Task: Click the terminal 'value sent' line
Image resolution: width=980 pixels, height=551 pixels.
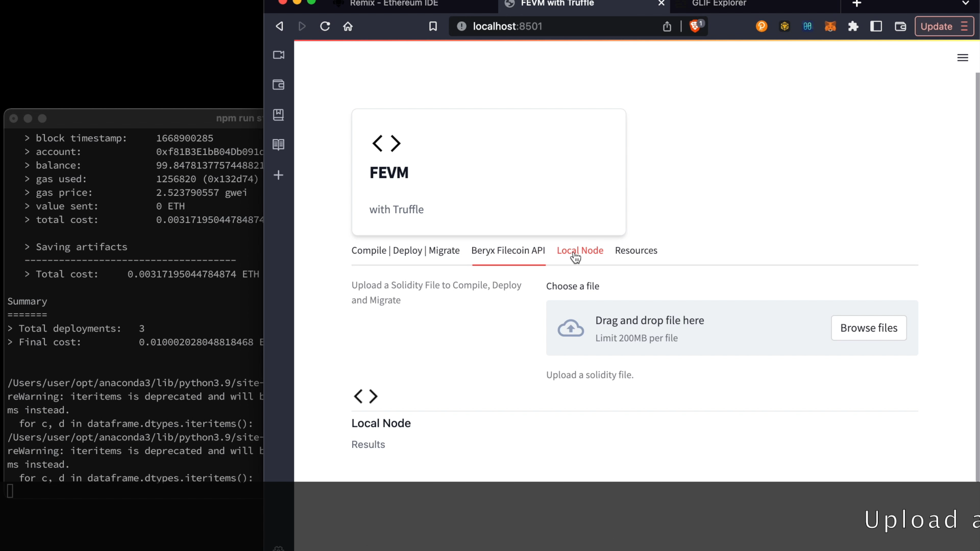Action: click(105, 206)
